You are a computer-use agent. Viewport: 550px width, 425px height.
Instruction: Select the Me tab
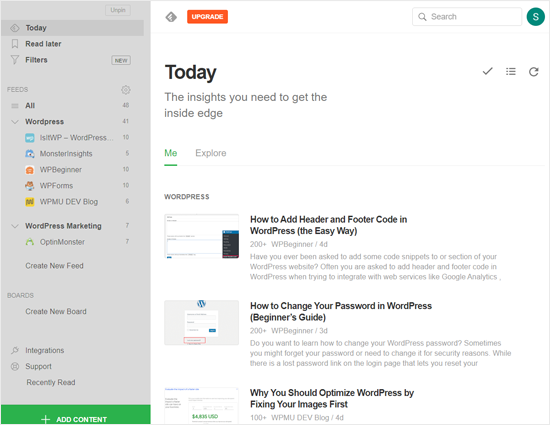171,153
